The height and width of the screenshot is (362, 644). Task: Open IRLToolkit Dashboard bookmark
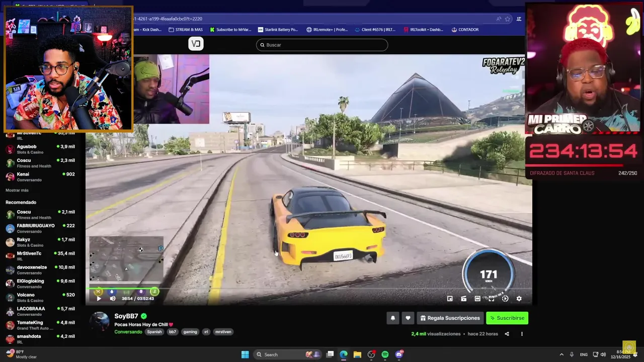click(423, 30)
